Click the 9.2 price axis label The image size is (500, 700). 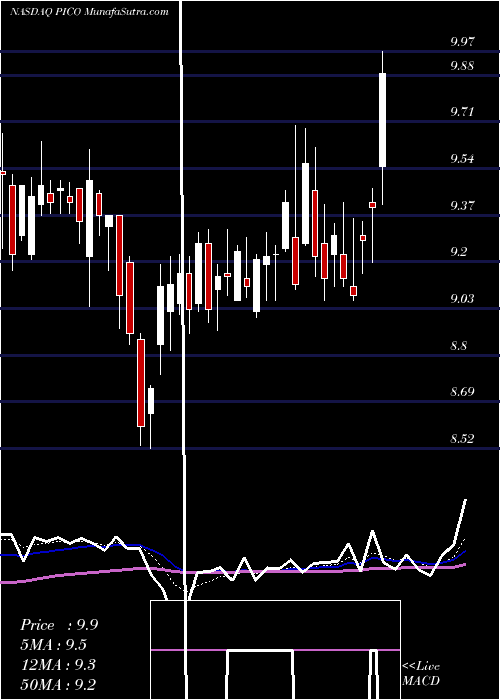pos(459,252)
